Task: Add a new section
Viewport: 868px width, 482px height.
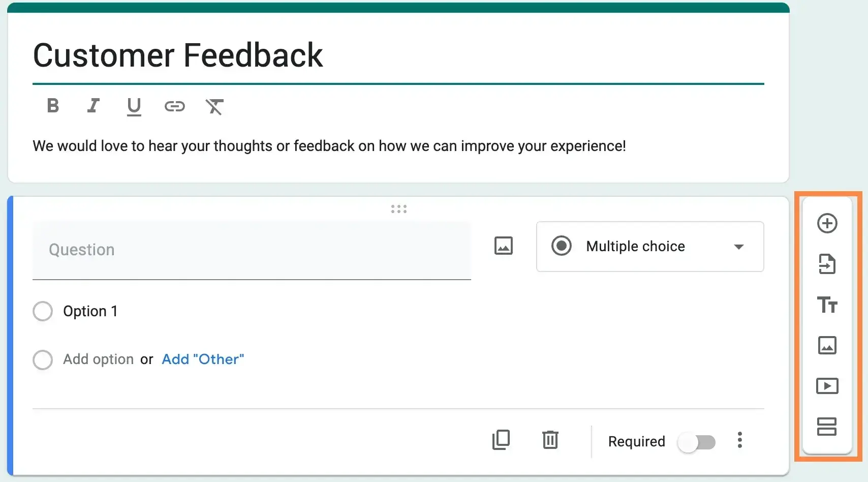Action: [x=827, y=427]
